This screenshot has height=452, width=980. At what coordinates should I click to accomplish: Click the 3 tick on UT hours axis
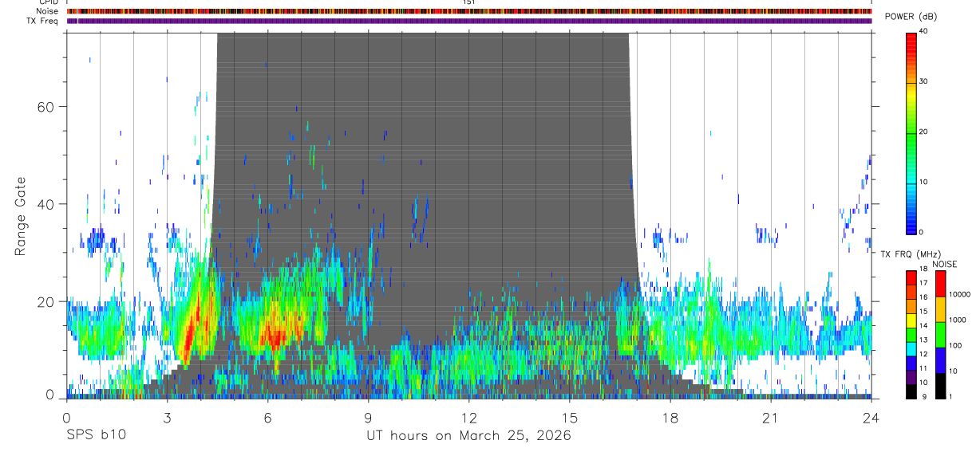(x=167, y=418)
